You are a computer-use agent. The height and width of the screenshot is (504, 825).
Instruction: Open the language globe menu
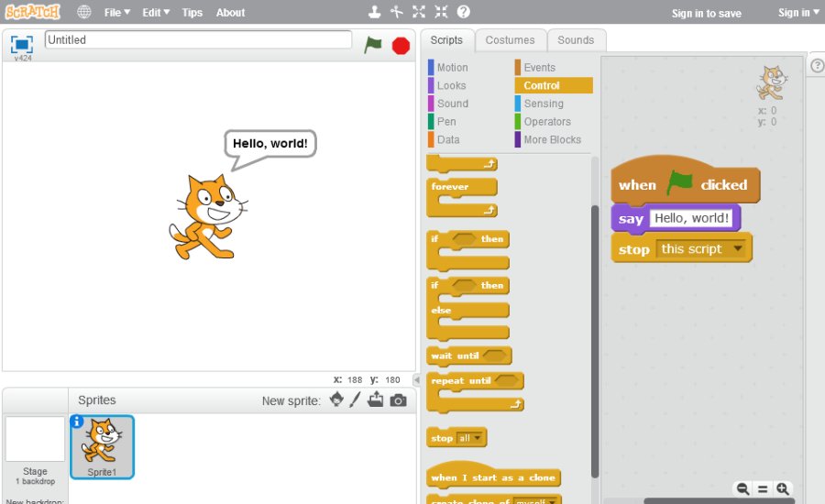click(x=84, y=12)
